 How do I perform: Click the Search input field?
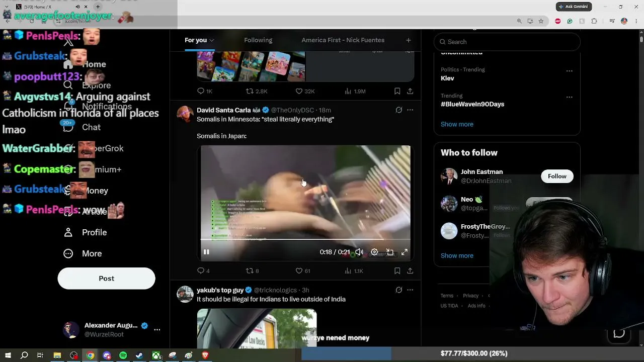507,42
